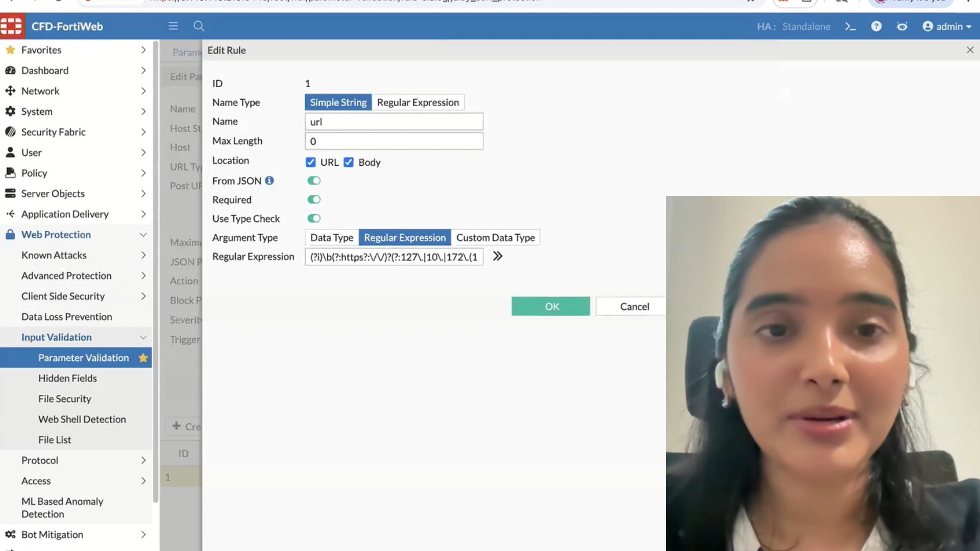
Task: Click the Parameter Validation favorite star
Action: point(143,358)
